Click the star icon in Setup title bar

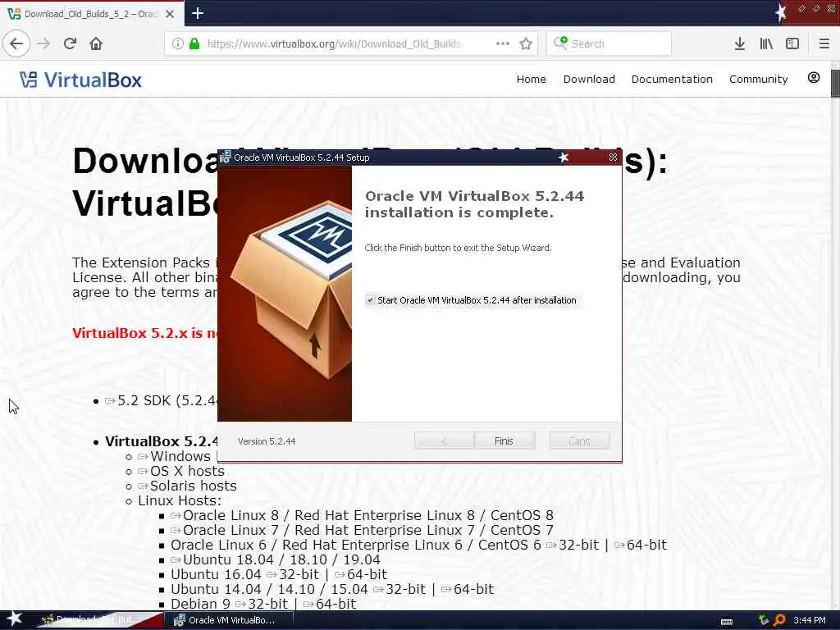[563, 157]
